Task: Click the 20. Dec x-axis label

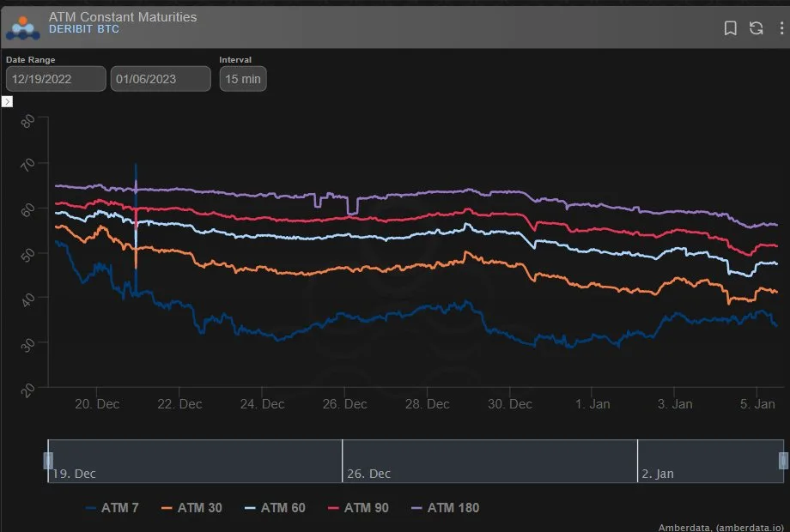Action: [97, 403]
